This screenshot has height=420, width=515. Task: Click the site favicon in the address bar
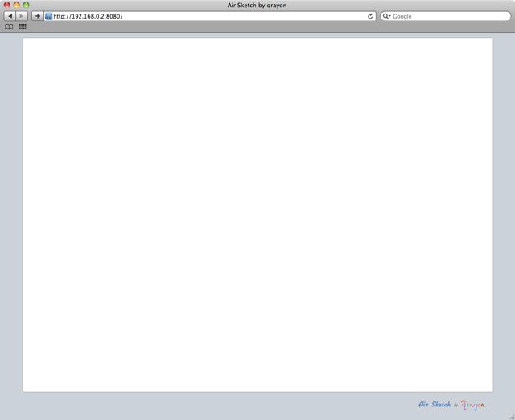tap(48, 16)
